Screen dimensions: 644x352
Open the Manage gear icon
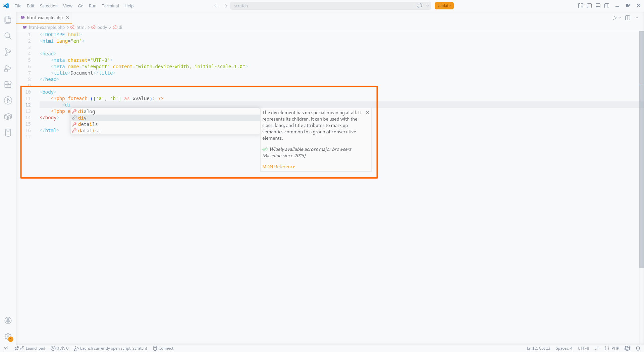tap(8, 337)
